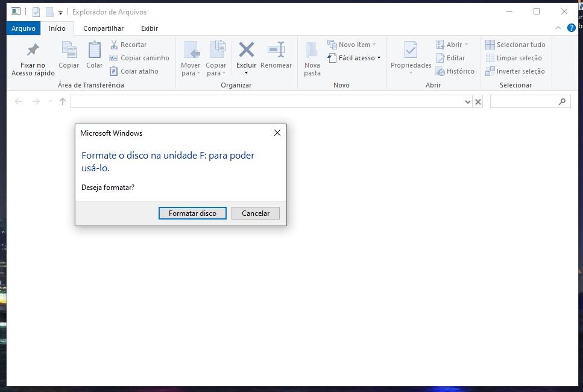The height and width of the screenshot is (392, 583).
Task: Collapse the ribbon with the chevron
Action: click(x=558, y=28)
